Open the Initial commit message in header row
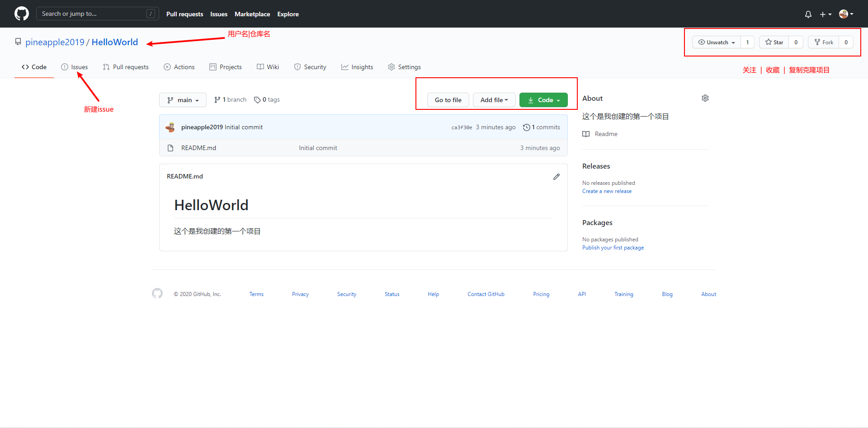 click(x=244, y=127)
